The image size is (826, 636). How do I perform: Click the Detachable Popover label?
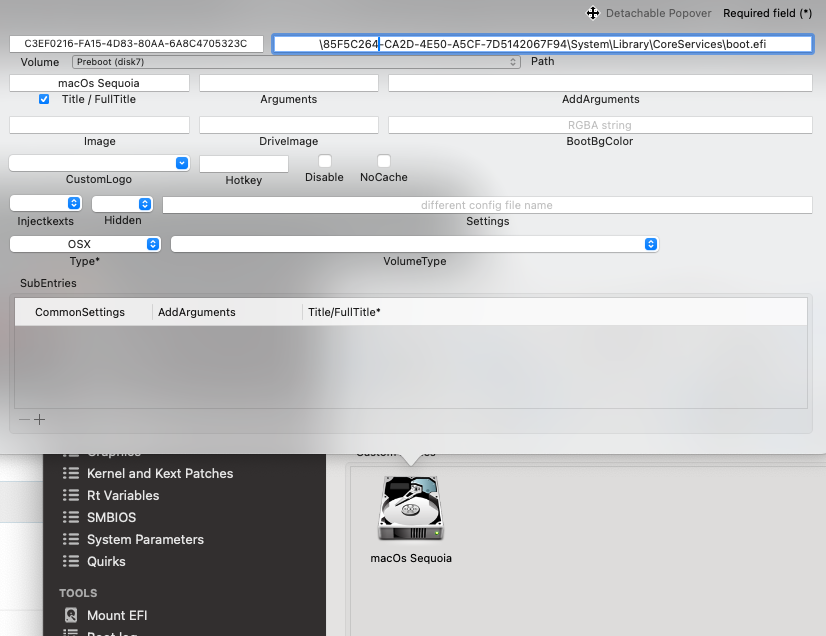[658, 13]
